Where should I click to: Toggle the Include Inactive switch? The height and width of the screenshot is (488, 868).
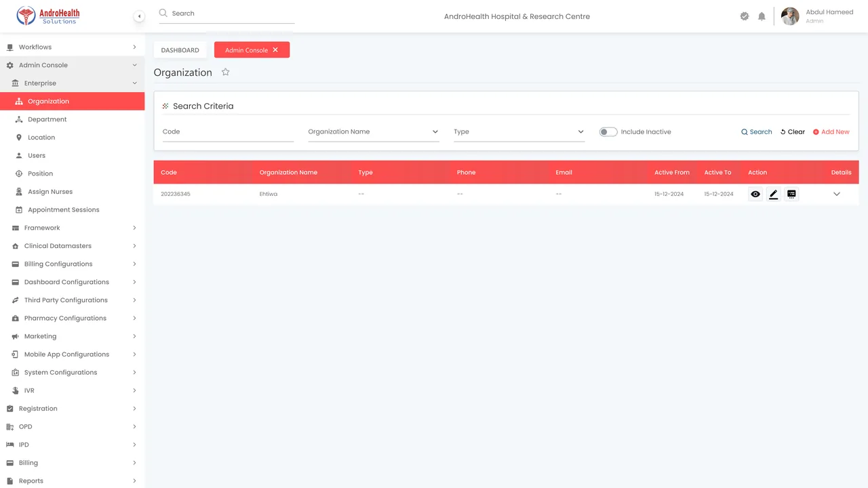click(x=608, y=132)
